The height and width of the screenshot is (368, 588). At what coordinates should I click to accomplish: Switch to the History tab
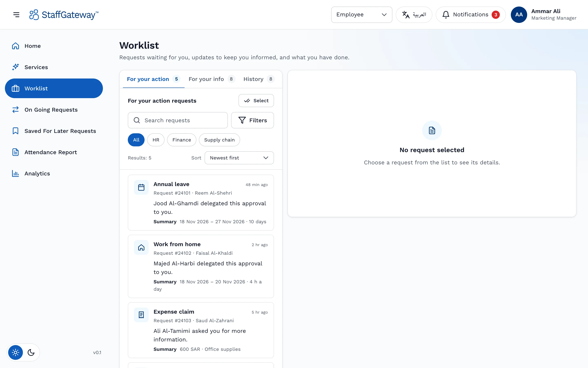(x=259, y=79)
